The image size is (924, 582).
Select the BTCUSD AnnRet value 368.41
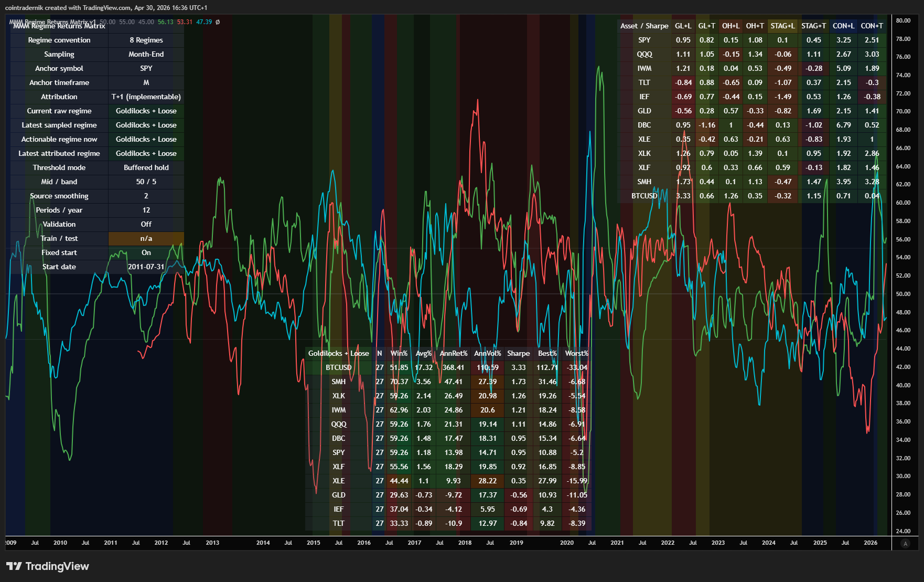[x=454, y=368]
